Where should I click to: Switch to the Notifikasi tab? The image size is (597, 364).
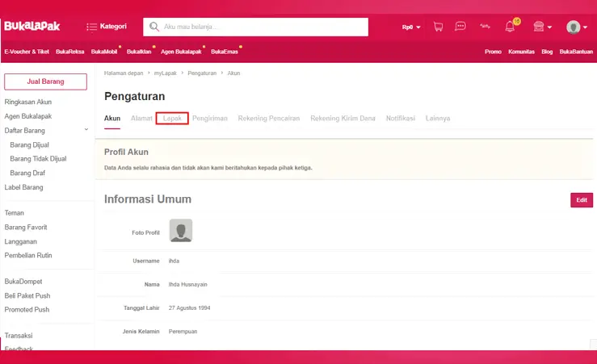[x=401, y=119]
